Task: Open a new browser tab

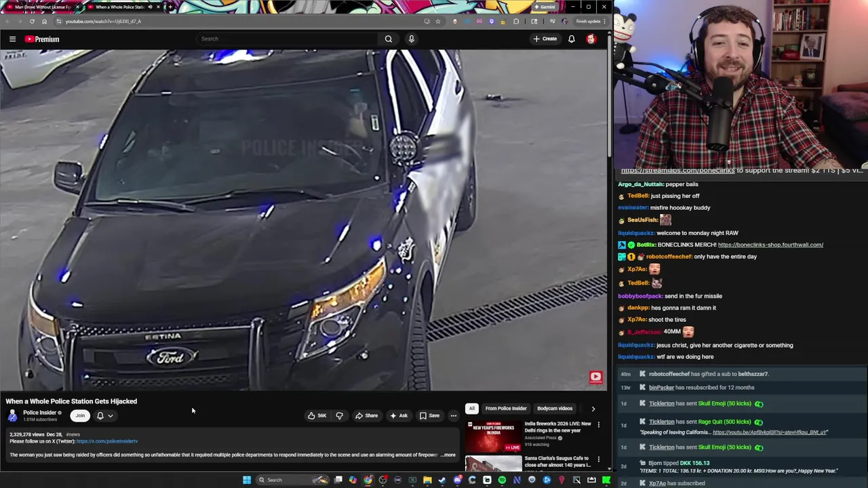Action: point(170,7)
